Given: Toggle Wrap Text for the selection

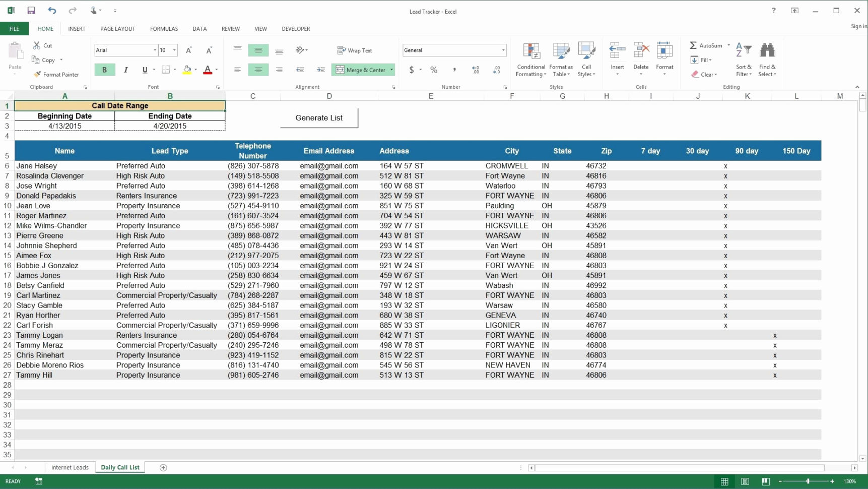Looking at the screenshot, I should [355, 50].
